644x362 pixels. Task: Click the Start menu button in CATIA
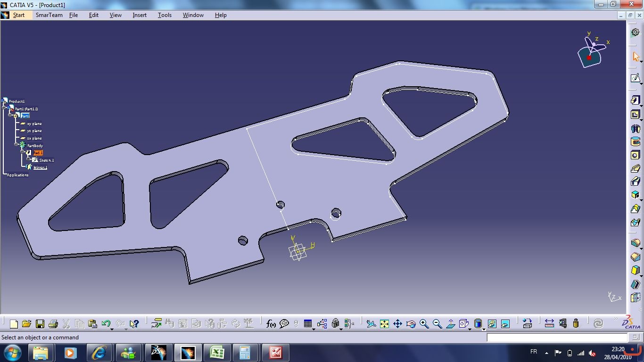point(19,15)
